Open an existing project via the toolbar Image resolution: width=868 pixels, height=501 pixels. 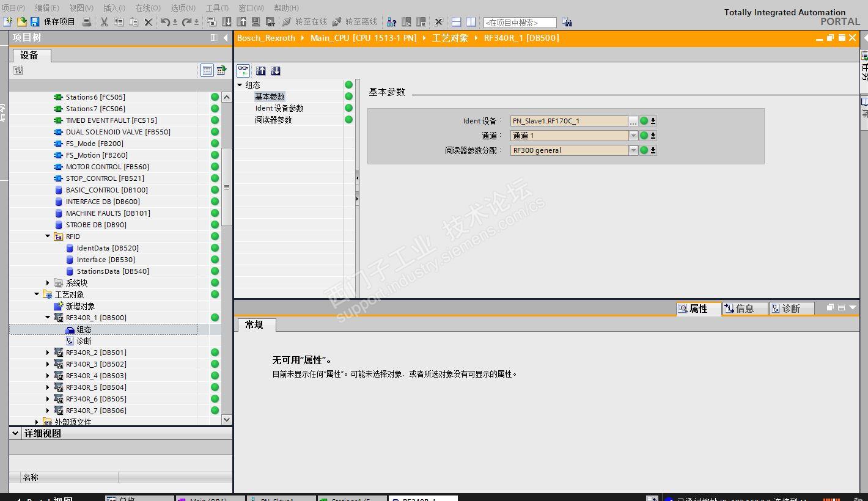click(21, 22)
